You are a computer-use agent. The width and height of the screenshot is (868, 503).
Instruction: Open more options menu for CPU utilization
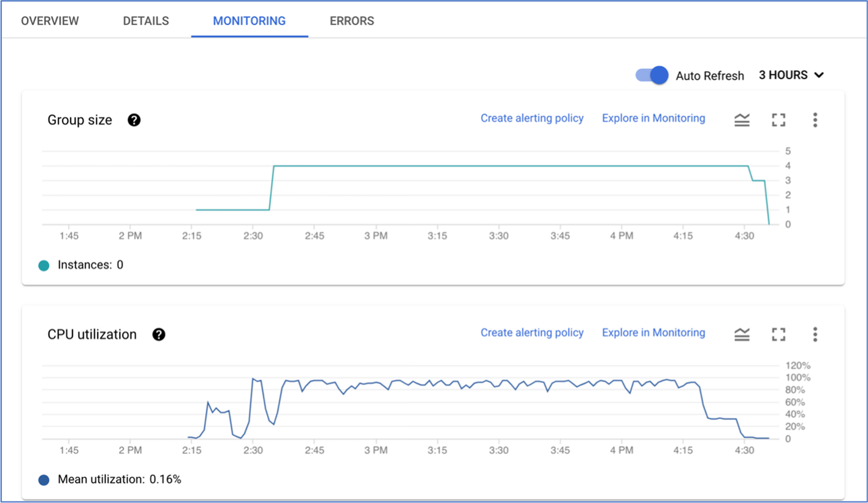815,334
